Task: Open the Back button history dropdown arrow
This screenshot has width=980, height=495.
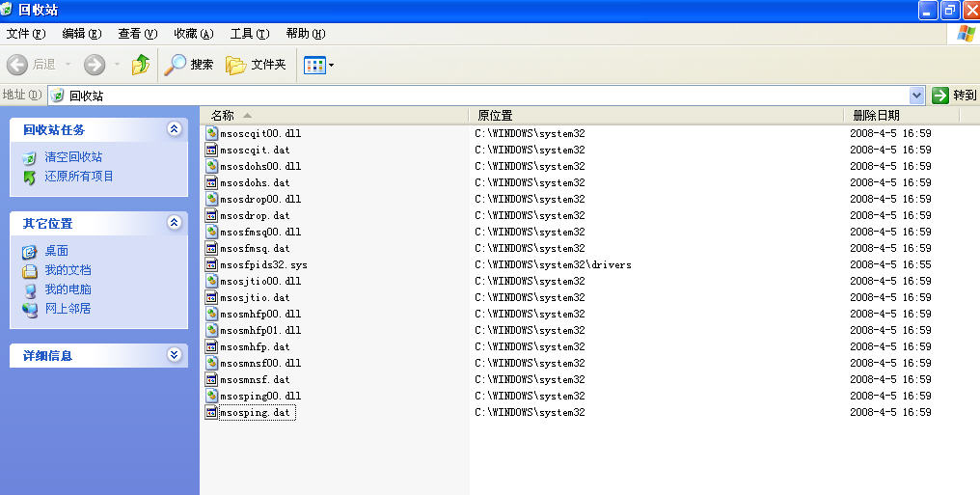Action: point(68,65)
